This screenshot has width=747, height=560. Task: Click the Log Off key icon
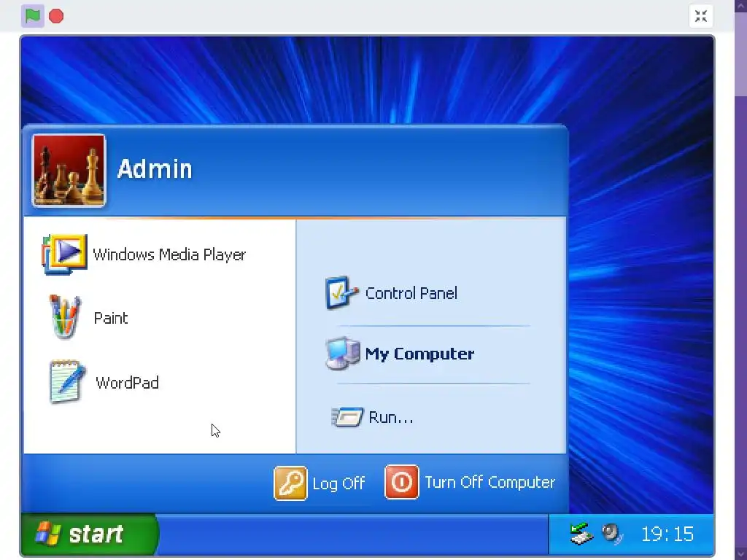(290, 483)
